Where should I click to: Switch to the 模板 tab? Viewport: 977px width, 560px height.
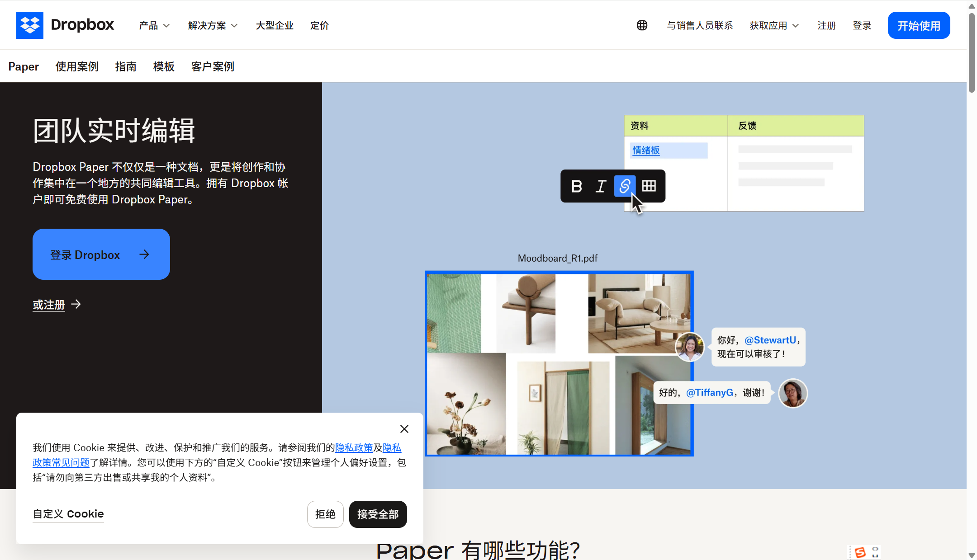[x=164, y=66]
